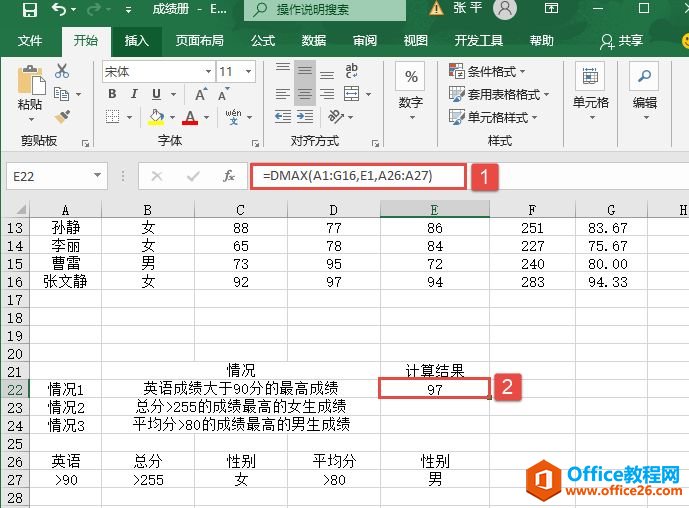Open the 编辑 editing search group

645,92
